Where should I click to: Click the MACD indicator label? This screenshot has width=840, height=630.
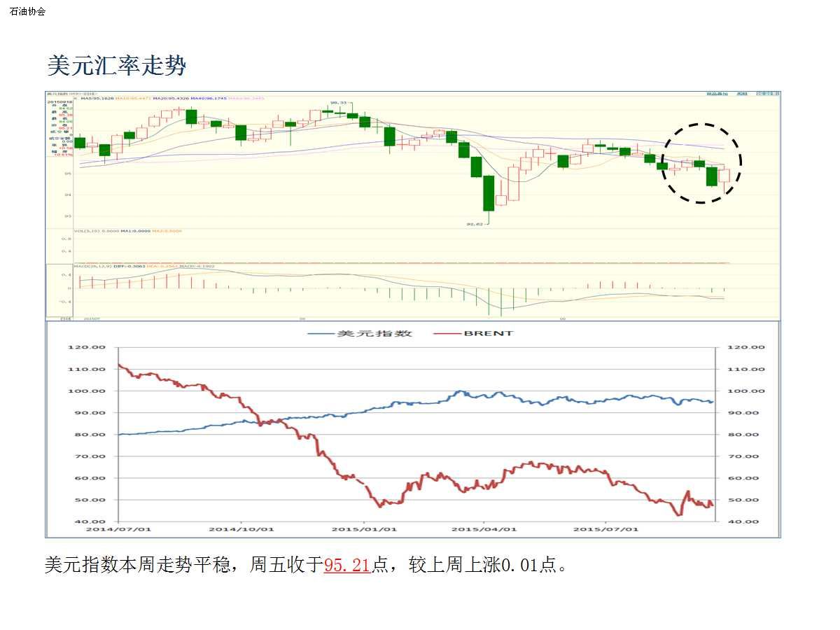[x=94, y=267]
